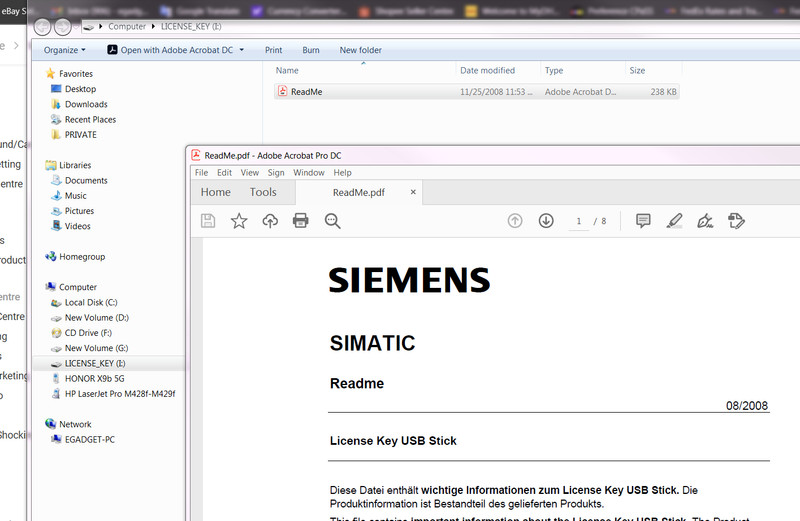Screen dimensions: 800x521
Task: Open New Volume (D:)
Action: pyautogui.click(x=96, y=317)
